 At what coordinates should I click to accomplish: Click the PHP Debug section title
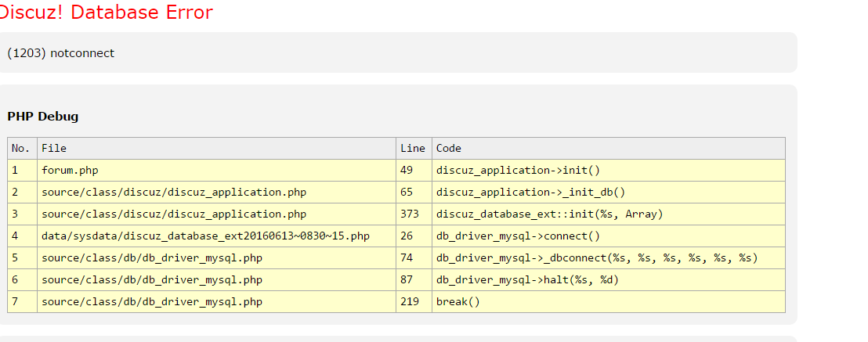42,116
